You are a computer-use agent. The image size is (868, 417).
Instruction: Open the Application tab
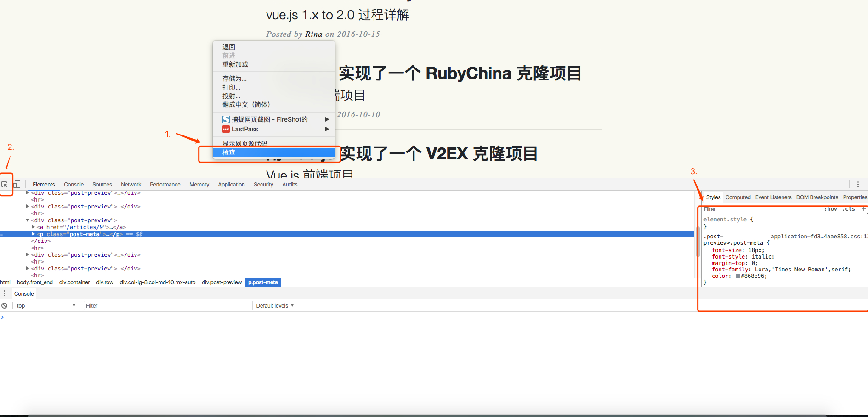pyautogui.click(x=231, y=185)
